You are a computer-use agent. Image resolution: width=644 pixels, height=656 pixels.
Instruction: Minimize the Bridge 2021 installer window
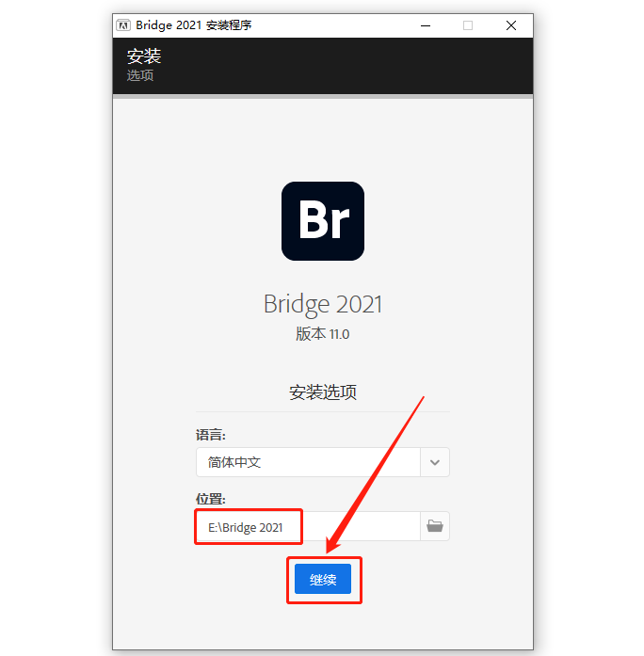pos(426,26)
